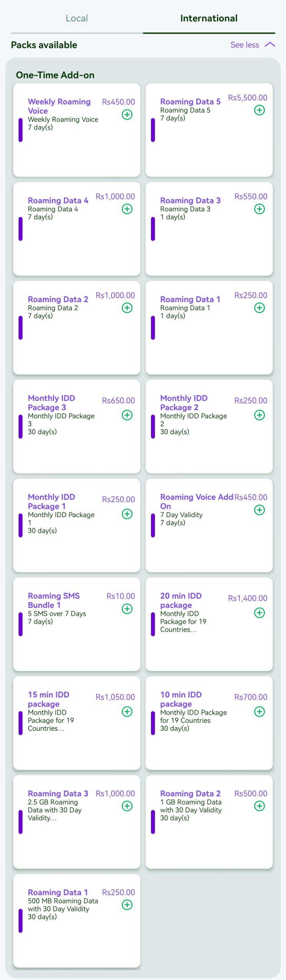Switch to the Local tab
This screenshot has width=286, height=980.
(x=77, y=18)
